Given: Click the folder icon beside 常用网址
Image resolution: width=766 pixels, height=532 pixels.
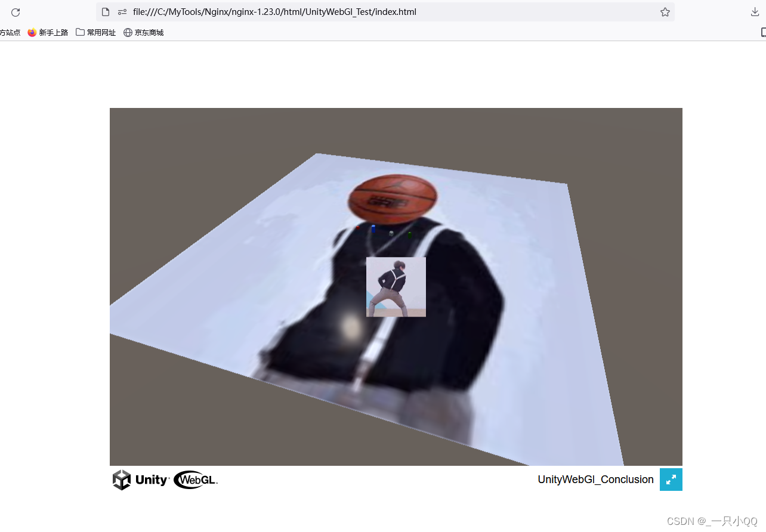Looking at the screenshot, I should point(80,32).
